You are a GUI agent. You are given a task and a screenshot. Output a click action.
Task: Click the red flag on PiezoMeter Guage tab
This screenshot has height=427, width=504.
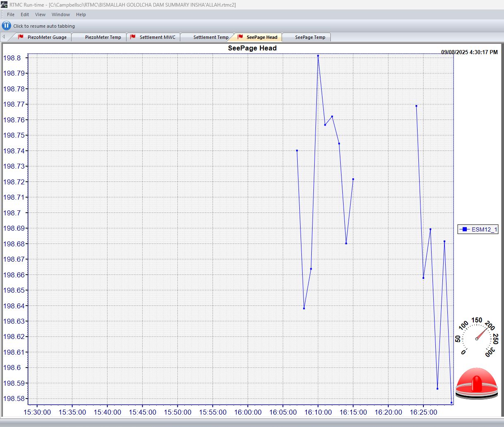[x=21, y=37]
